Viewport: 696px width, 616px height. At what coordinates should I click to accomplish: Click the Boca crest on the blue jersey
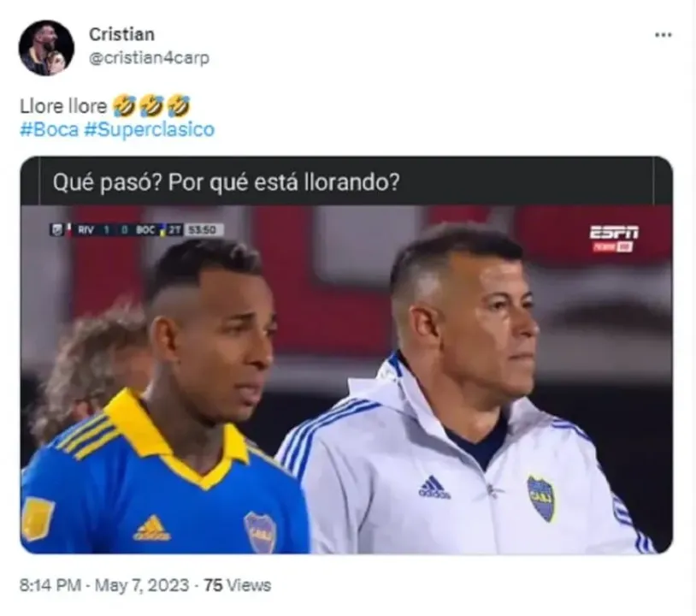tap(260, 532)
